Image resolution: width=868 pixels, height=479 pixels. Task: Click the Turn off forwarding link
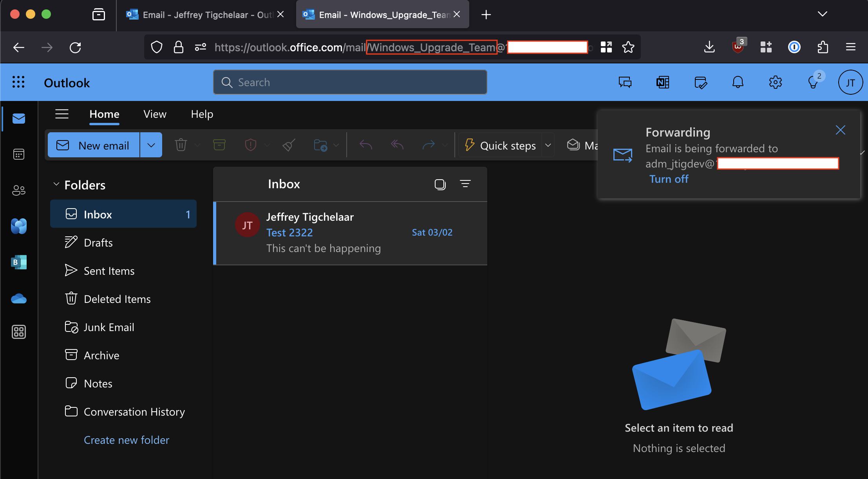[669, 179]
